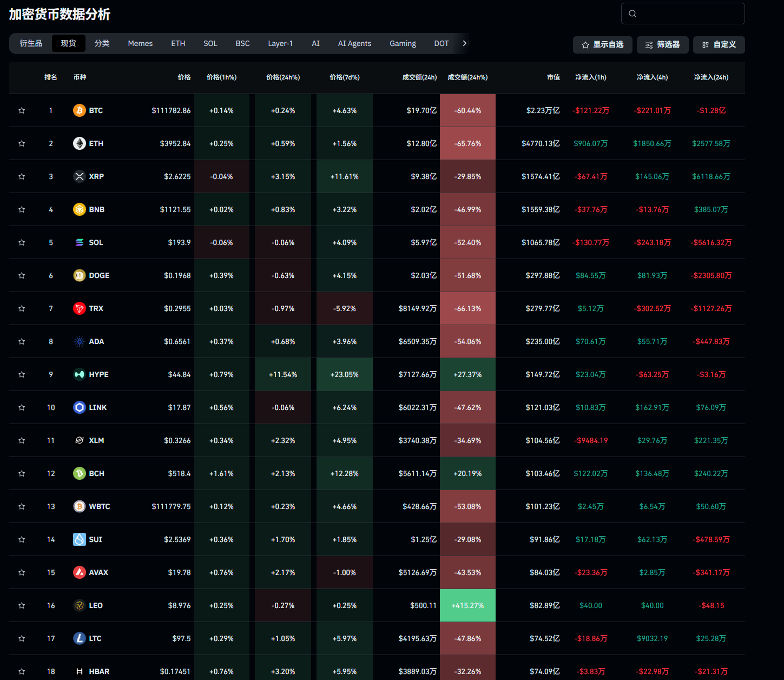Click LEO's bright green +415.27% volume cell

click(x=467, y=605)
